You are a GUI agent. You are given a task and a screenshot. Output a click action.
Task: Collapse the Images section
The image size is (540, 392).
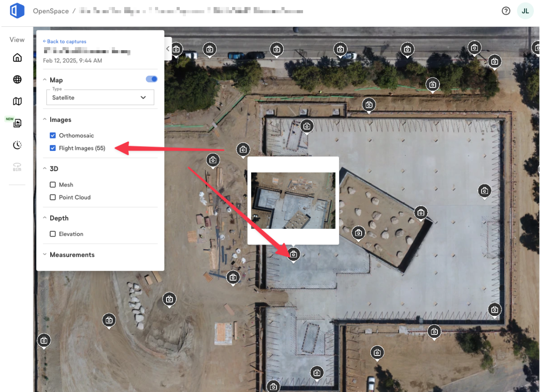click(44, 119)
